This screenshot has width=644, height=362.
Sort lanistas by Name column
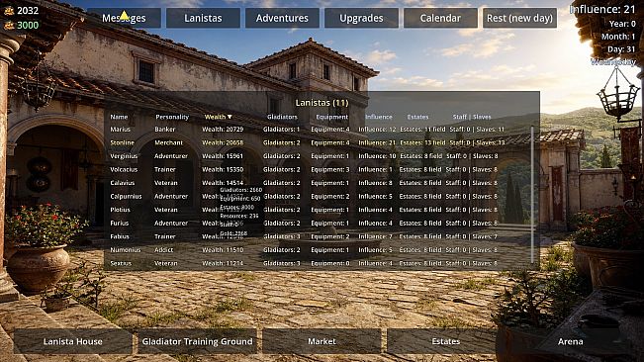(119, 117)
